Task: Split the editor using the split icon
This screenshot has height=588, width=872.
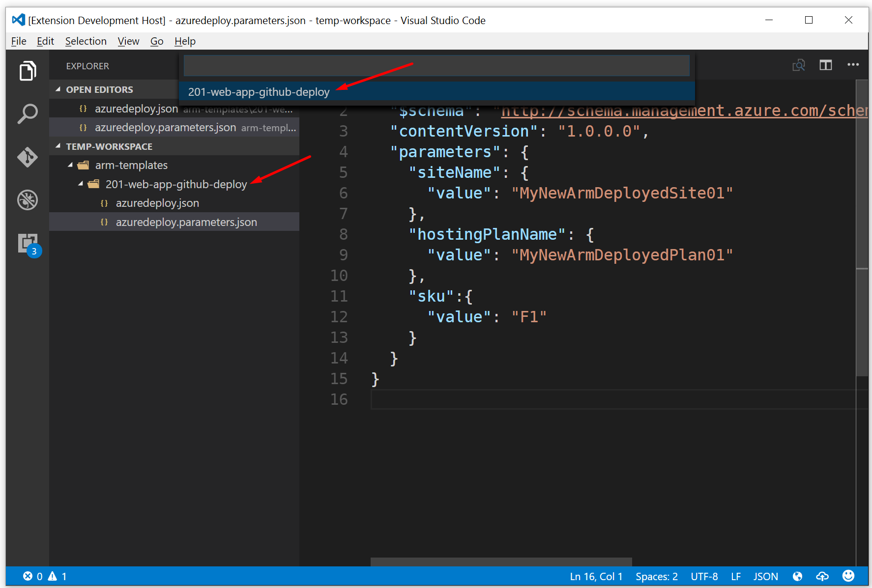Action: tap(826, 65)
